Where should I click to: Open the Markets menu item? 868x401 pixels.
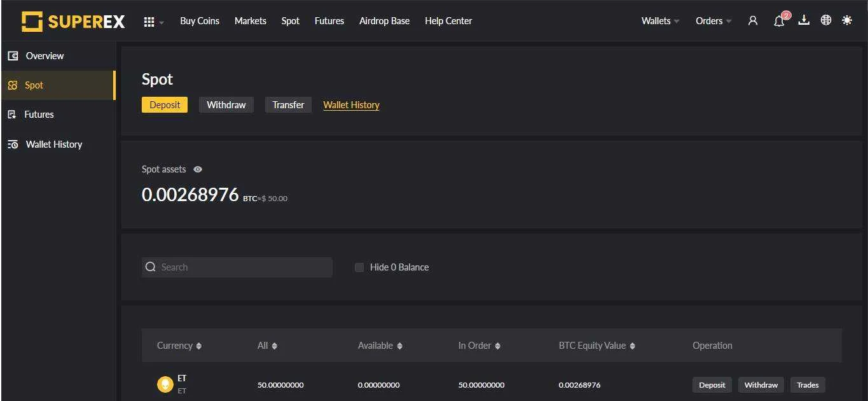coord(251,21)
